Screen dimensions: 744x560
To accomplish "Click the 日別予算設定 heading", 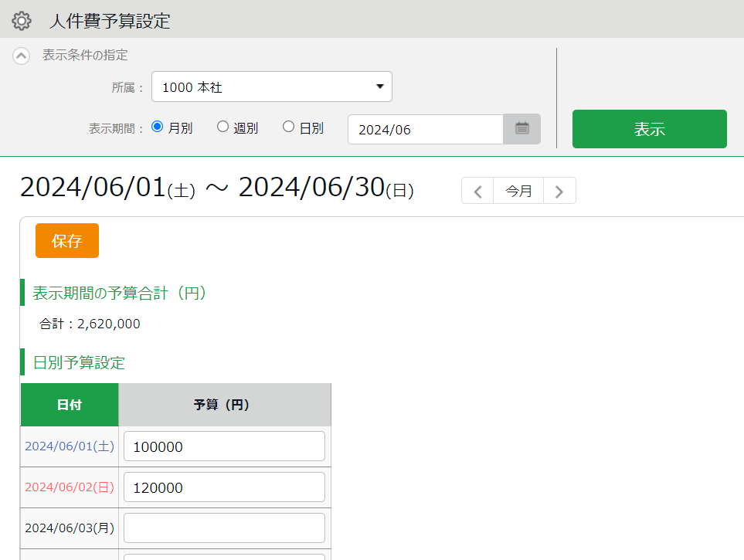I will (79, 362).
